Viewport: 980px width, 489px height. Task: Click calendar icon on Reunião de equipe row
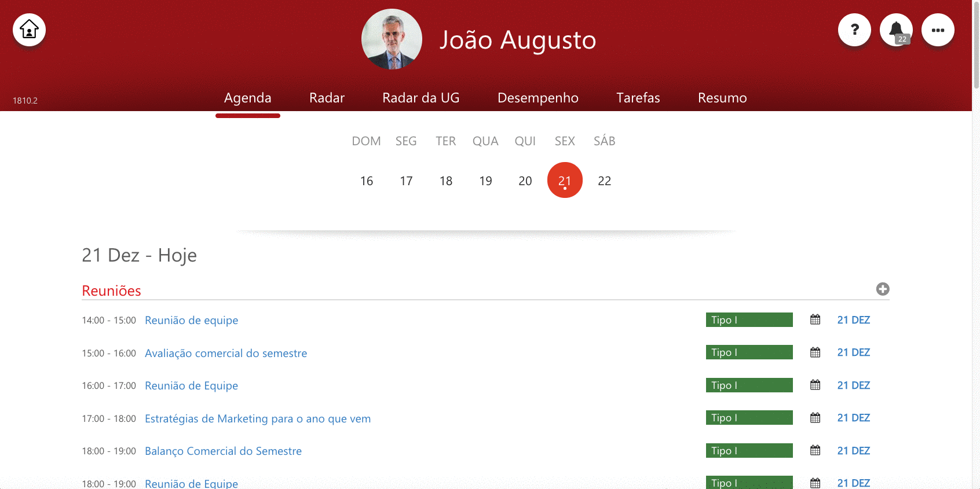coord(815,319)
